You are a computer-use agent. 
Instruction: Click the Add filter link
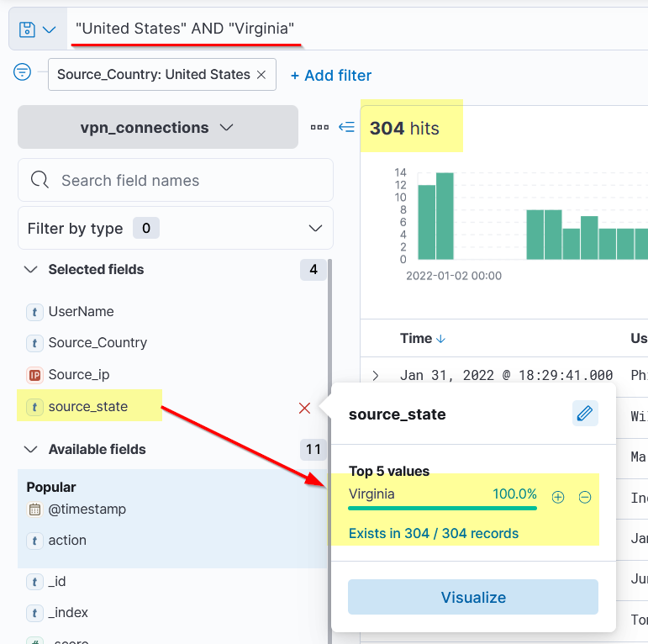click(x=330, y=76)
